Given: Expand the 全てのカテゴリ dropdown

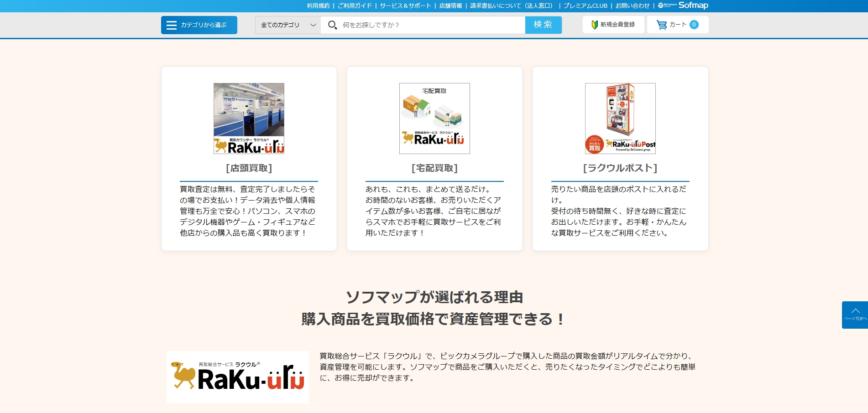Looking at the screenshot, I should coord(288,25).
